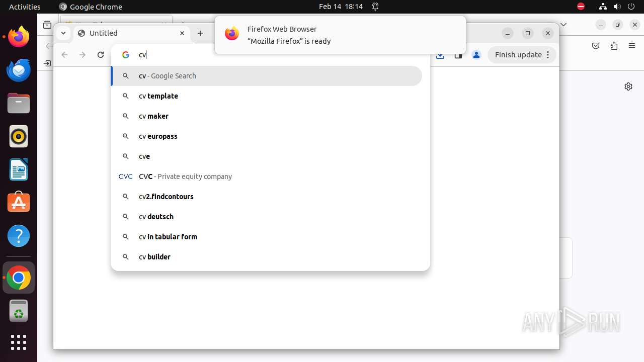Choose 'cv builder' suggestion
Screen dimensions: 644x362
click(x=266, y=257)
